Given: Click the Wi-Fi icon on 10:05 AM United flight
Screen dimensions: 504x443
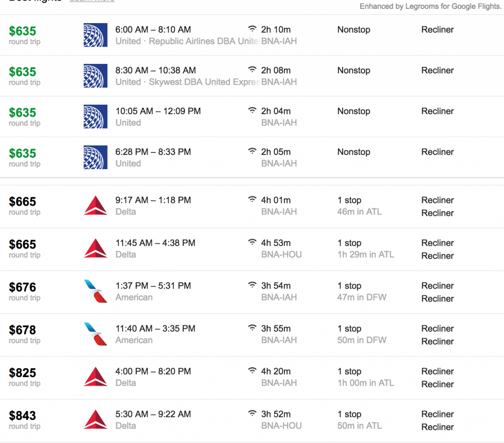Looking at the screenshot, I should (252, 111).
